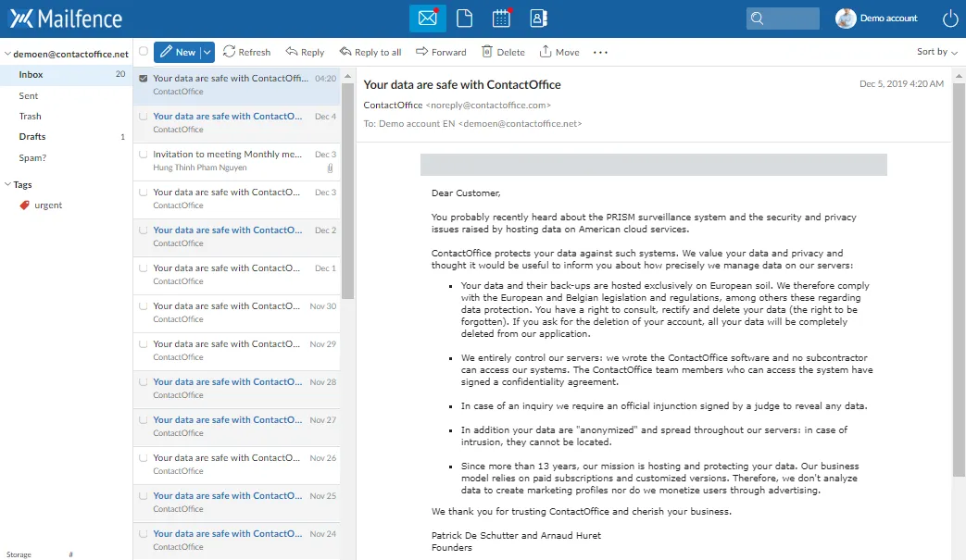Collapse the Tags section
This screenshot has height=560, width=966.
pos(6,185)
